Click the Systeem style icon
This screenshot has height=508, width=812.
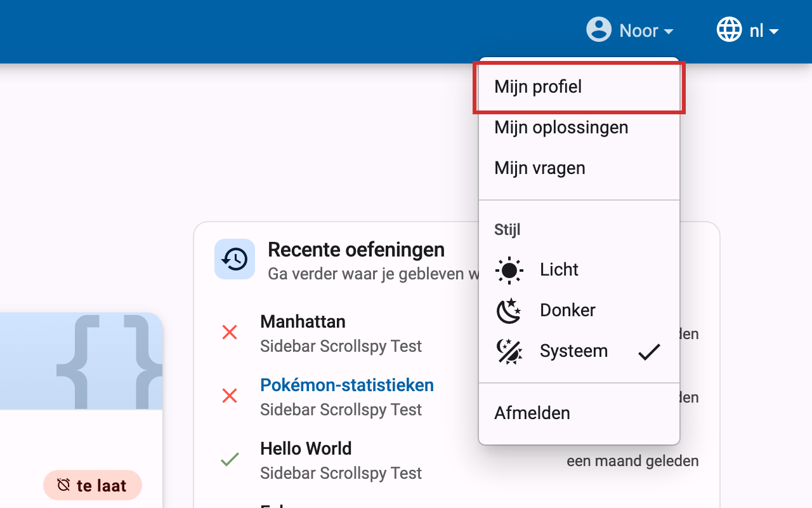pyautogui.click(x=509, y=352)
